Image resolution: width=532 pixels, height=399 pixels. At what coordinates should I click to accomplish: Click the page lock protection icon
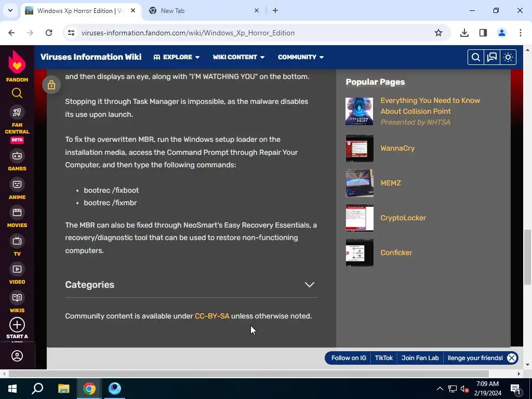(x=51, y=85)
